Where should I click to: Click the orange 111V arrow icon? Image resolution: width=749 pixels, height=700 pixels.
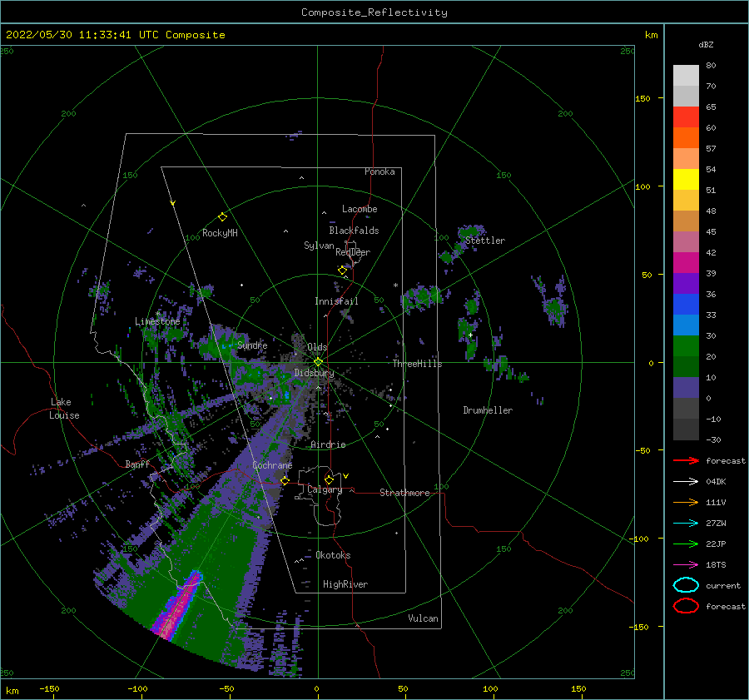click(x=686, y=502)
